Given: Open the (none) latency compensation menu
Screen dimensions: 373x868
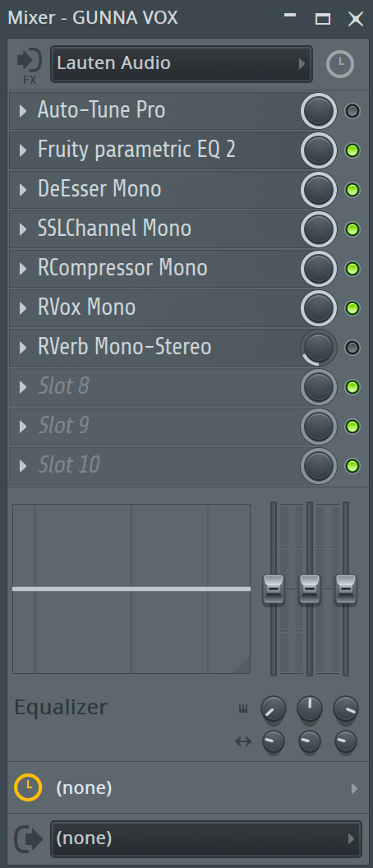Looking at the screenshot, I should point(188,787).
